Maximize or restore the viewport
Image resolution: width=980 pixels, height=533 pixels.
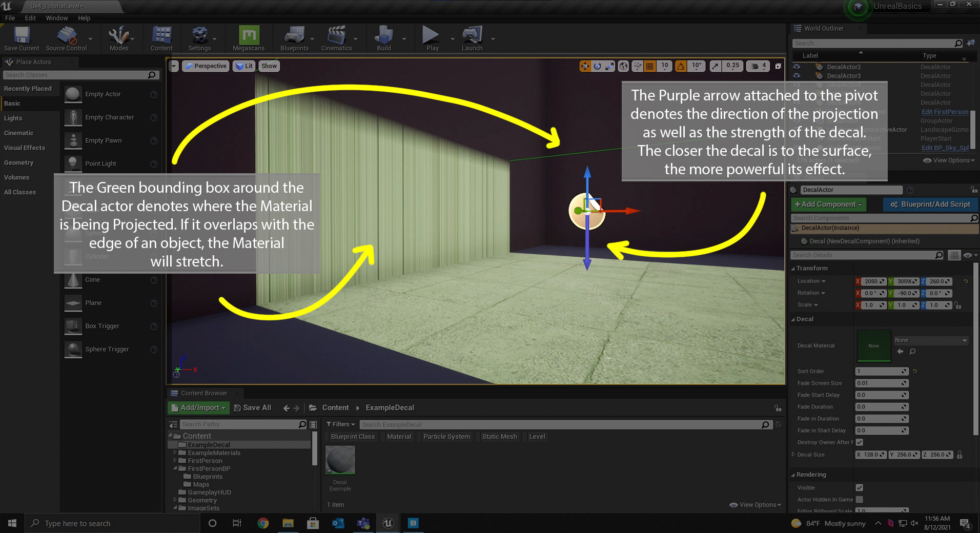pyautogui.click(x=778, y=66)
